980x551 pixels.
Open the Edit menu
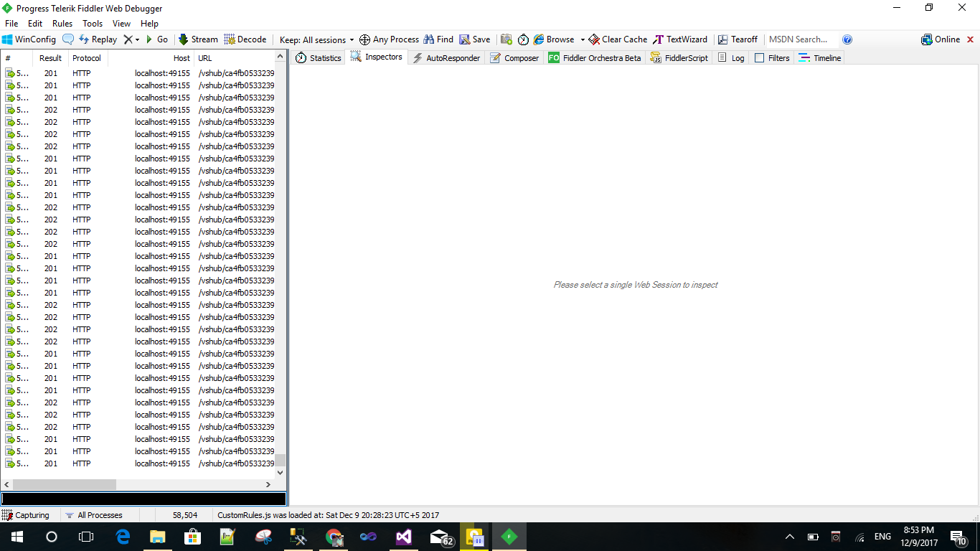[35, 24]
